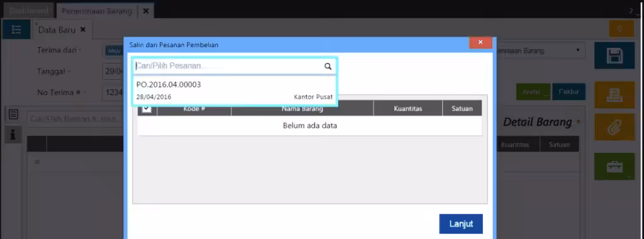Click the orange filter icon at top right
The width and height of the screenshot is (644, 239).
(x=621, y=29)
